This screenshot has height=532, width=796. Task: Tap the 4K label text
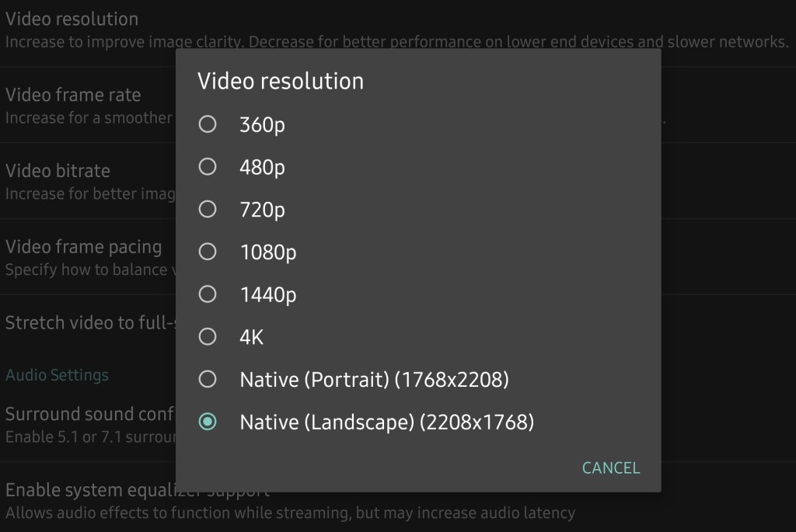coord(253,337)
